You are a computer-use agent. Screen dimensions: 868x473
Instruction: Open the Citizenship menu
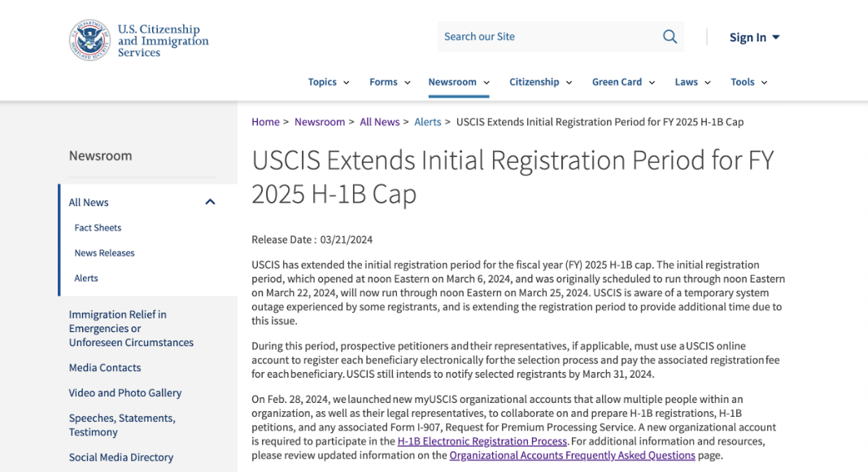coord(541,82)
